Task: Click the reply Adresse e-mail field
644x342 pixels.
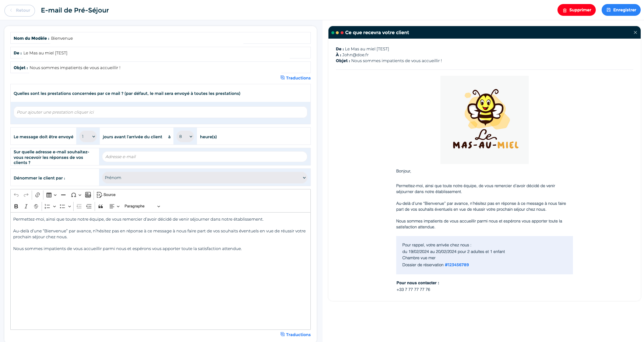Action: coord(204,157)
